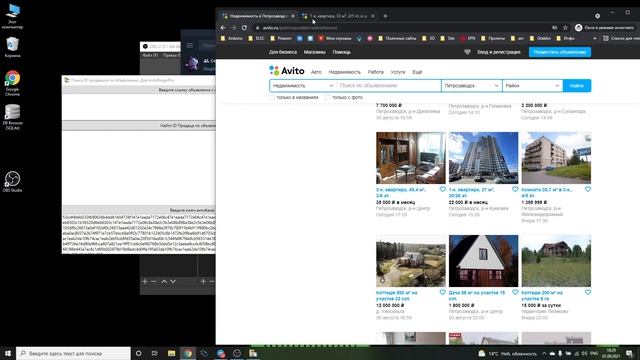Image resolution: width=640 pixels, height=360 pixels.
Task: Favorite the 1-room apartment 37 m² listing
Action: click(x=515, y=189)
